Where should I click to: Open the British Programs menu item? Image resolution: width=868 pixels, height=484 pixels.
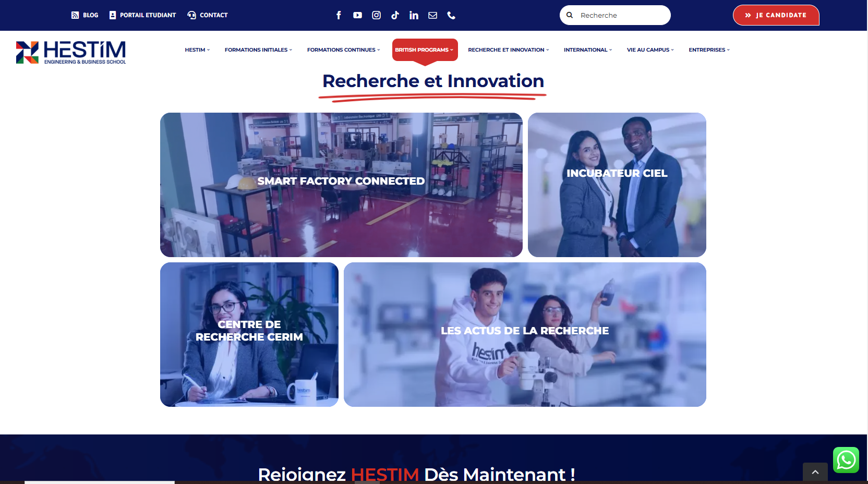(425, 50)
